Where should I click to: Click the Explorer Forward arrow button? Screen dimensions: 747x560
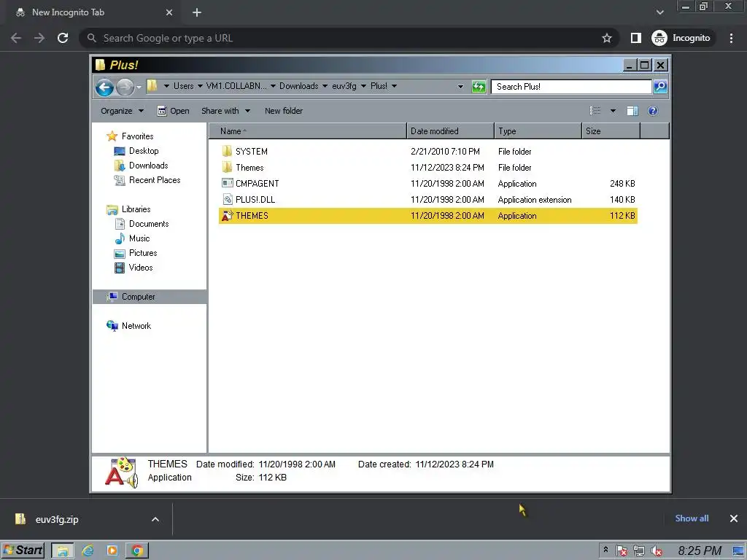(x=125, y=87)
